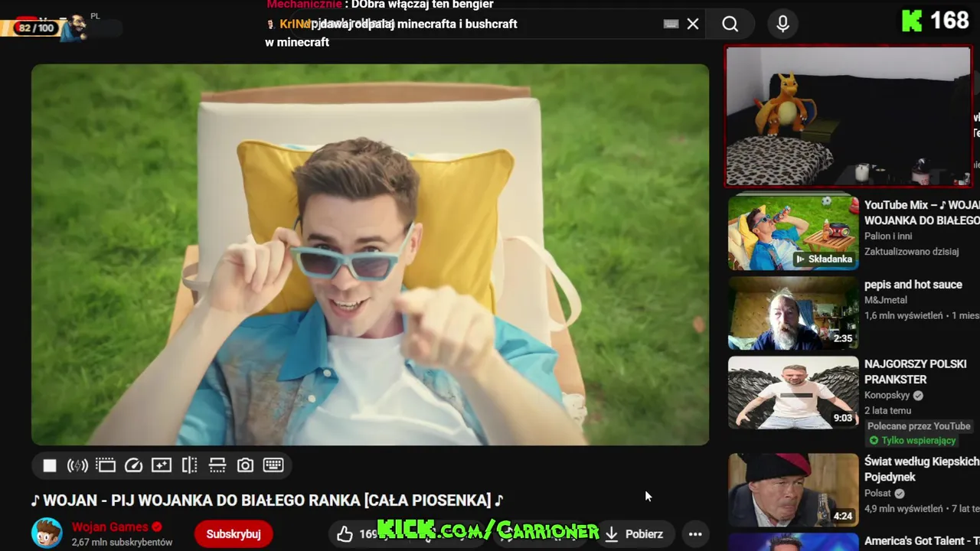Click the flip vertical icon in the video toolbar
This screenshot has height=551, width=980.
tap(217, 465)
